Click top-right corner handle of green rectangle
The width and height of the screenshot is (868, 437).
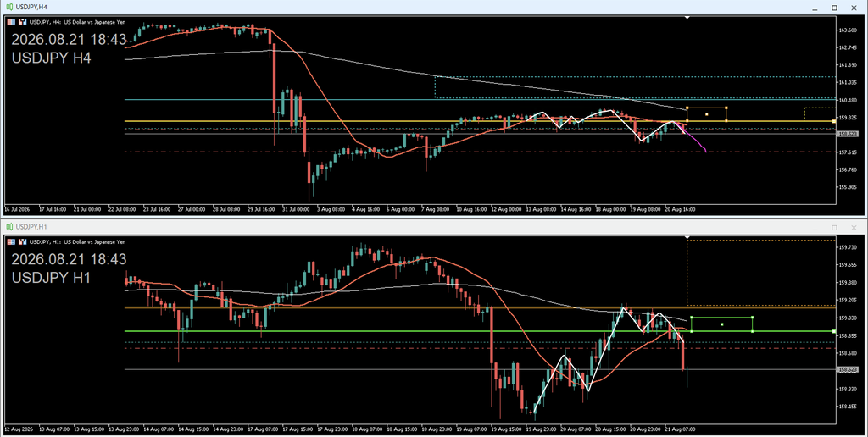click(x=753, y=318)
